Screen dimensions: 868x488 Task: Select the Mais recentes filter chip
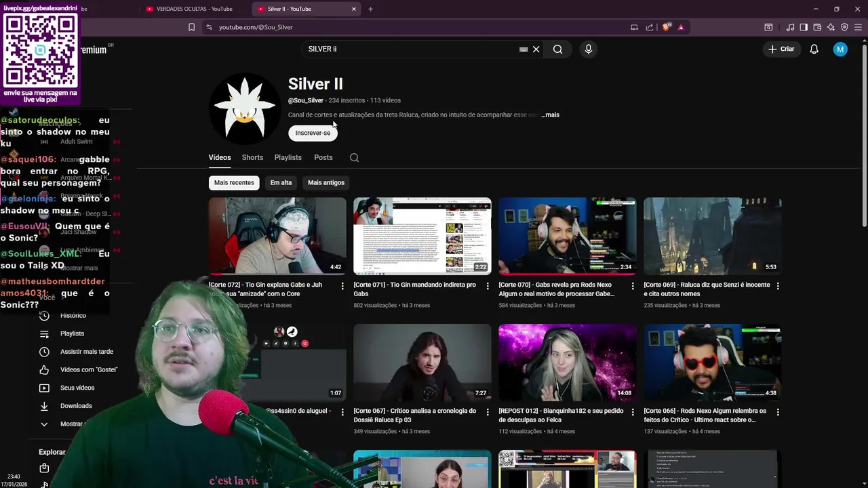pos(234,182)
